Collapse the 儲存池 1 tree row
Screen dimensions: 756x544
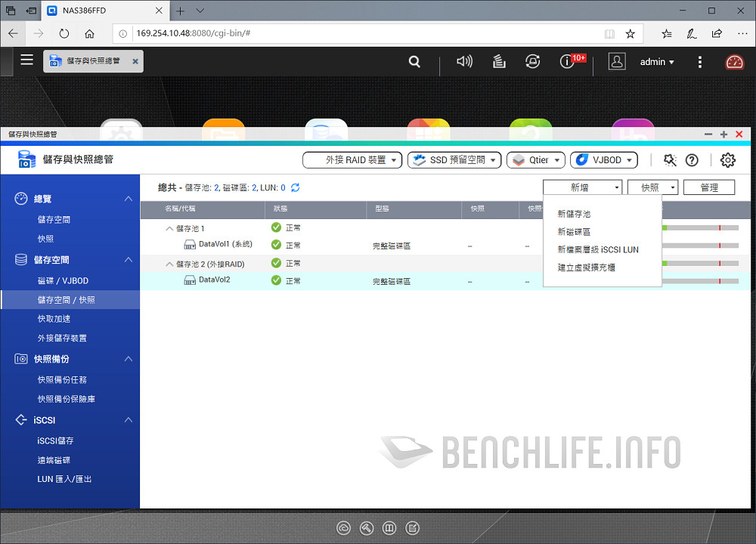169,228
